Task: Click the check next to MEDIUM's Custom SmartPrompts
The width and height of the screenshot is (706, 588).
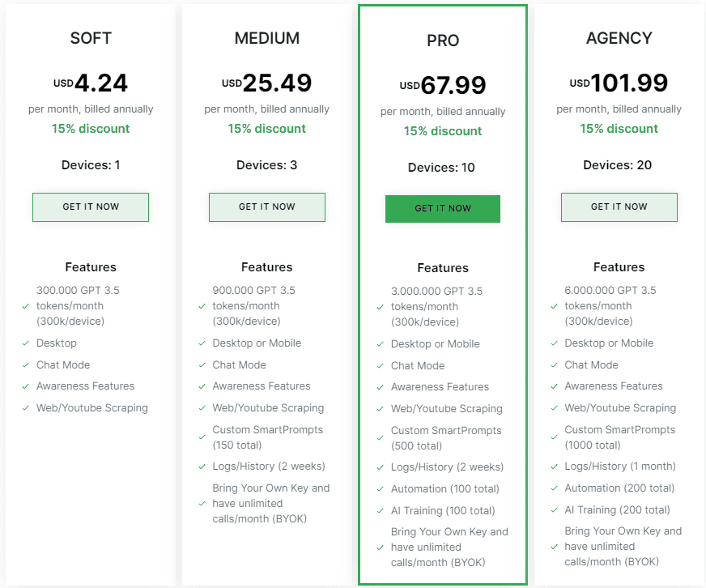Action: 202,437
